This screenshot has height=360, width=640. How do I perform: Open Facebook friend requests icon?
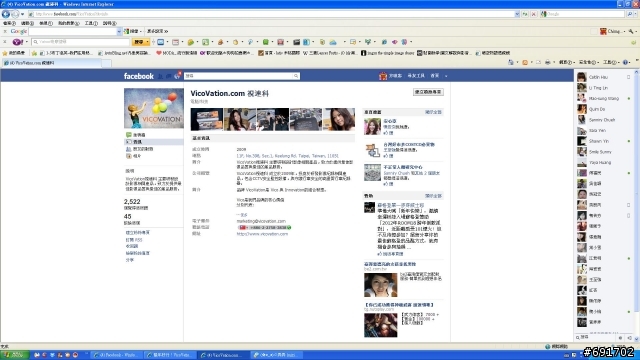160,76
